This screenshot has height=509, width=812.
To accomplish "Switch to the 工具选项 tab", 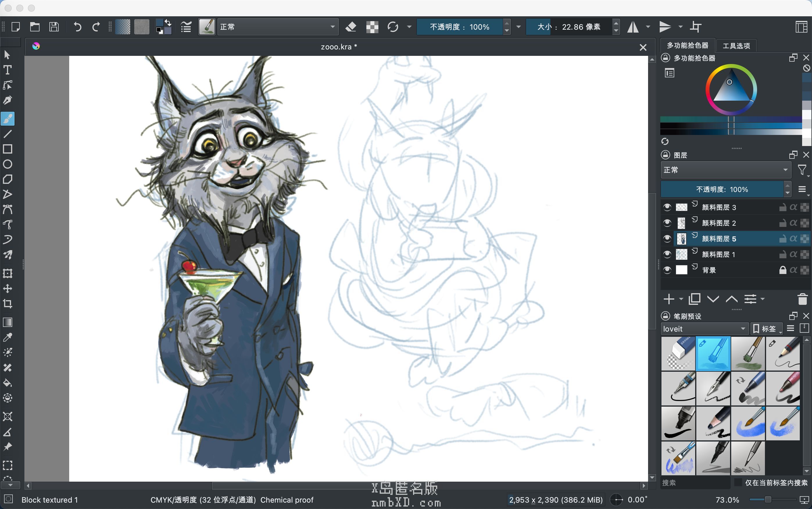I will (736, 46).
